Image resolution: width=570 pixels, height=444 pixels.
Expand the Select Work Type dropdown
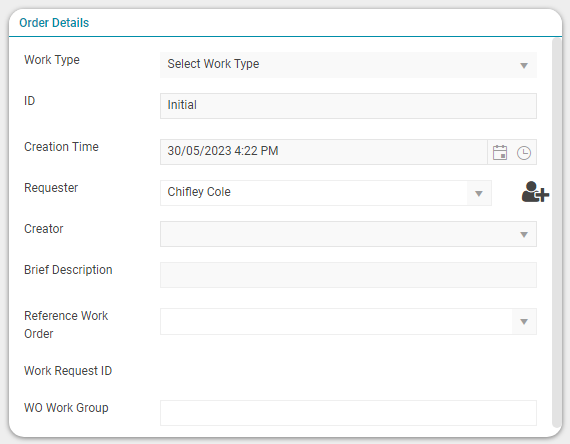[x=348, y=65]
